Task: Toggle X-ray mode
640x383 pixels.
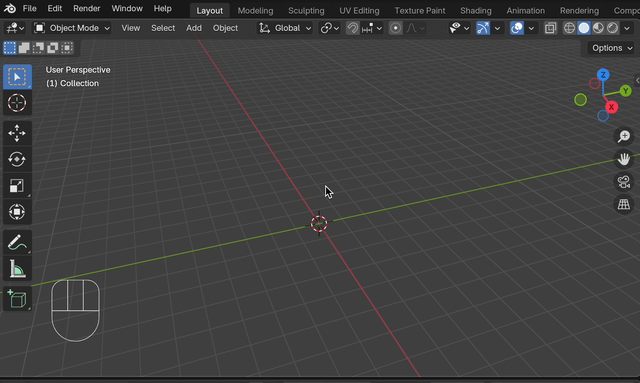Action: 550,28
